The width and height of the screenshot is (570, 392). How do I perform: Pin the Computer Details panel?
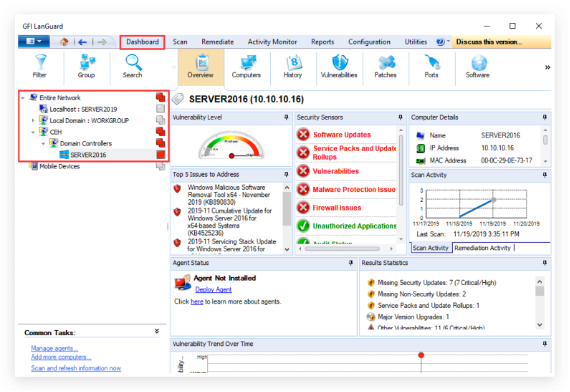point(545,117)
